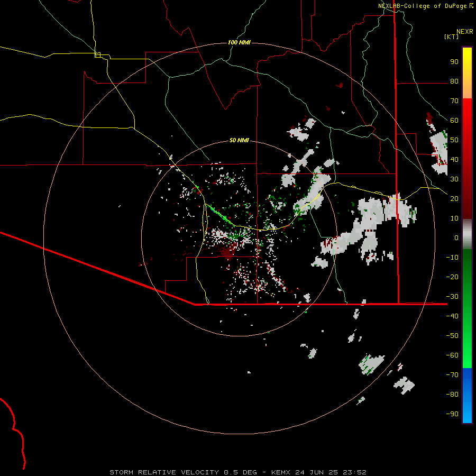The image size is (476, 476).
Task: Click the -80 value on velocity scale
Action: 452,395
